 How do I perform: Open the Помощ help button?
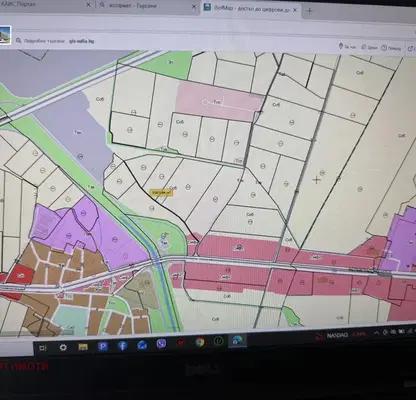coord(391,48)
